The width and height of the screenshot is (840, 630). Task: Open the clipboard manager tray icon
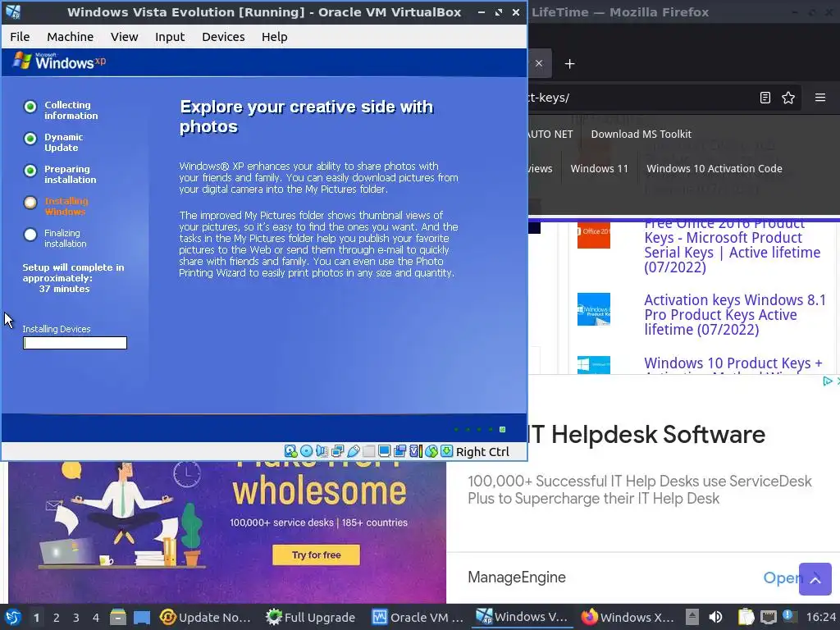(x=746, y=617)
